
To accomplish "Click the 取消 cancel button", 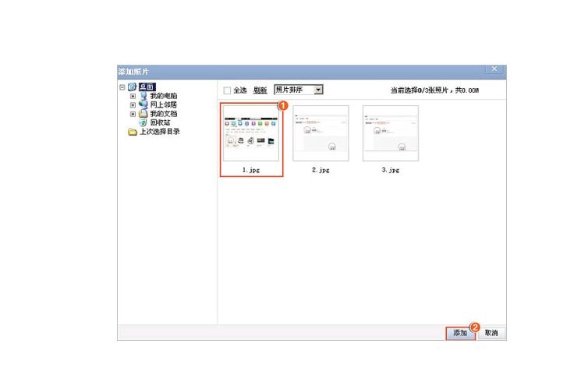I will tap(491, 333).
